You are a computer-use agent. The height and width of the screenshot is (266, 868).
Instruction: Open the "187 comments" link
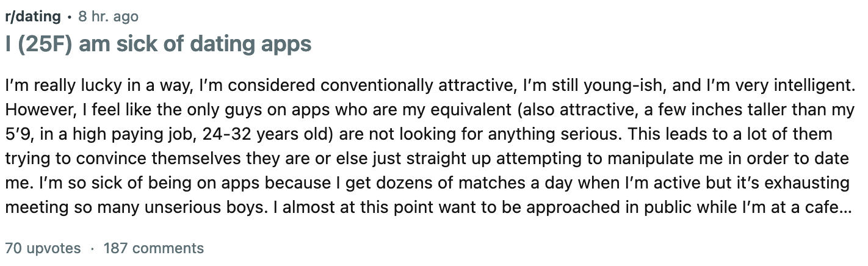pos(153,248)
